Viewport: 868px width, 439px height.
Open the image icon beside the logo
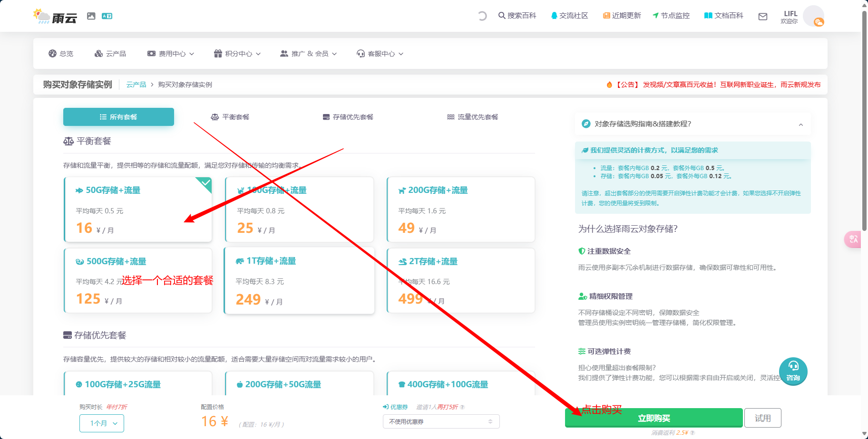click(x=91, y=16)
